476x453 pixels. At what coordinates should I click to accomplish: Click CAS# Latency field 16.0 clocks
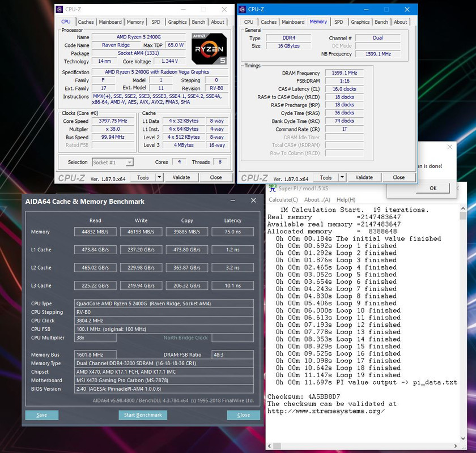pyautogui.click(x=345, y=89)
